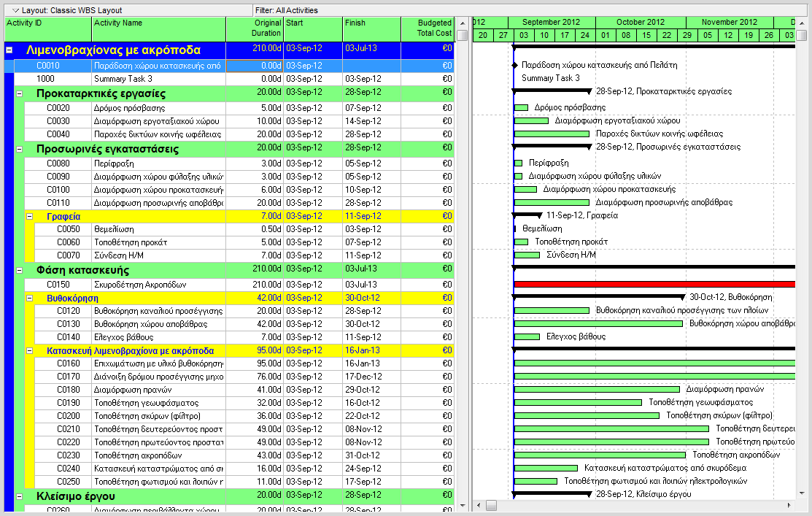Screen dimensions: 812x516
Task: Collapse the Προκαταρκτικές εργασίες WBS group
Action: point(19,93)
